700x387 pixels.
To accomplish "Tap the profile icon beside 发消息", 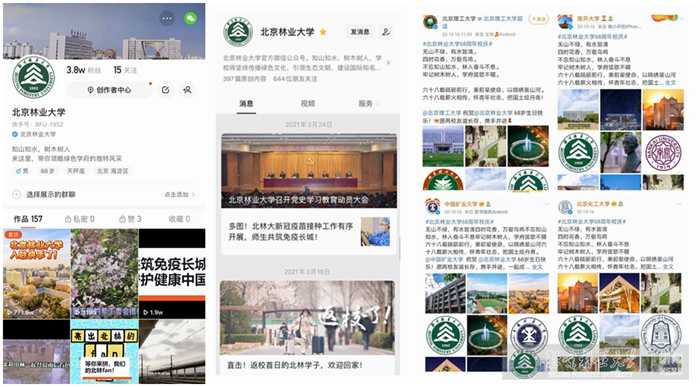I will pyautogui.click(x=386, y=32).
